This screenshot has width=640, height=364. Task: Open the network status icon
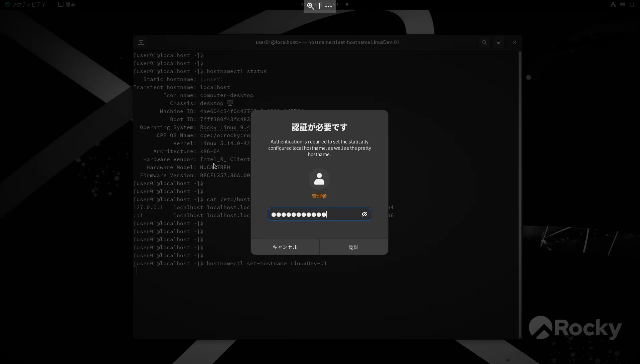coord(613,5)
